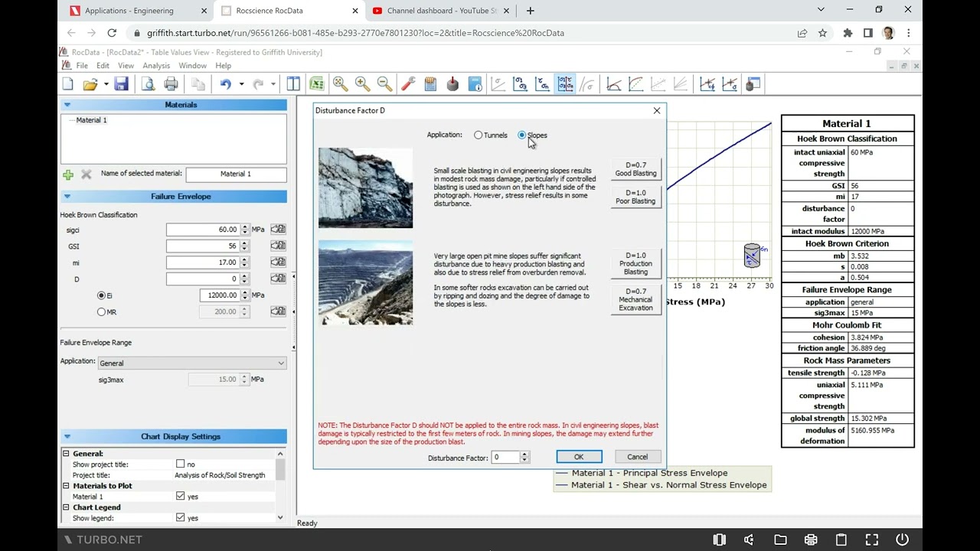Open the notepad icon in toolbar
The width and height of the screenshot is (980, 551).
pyautogui.click(x=430, y=84)
